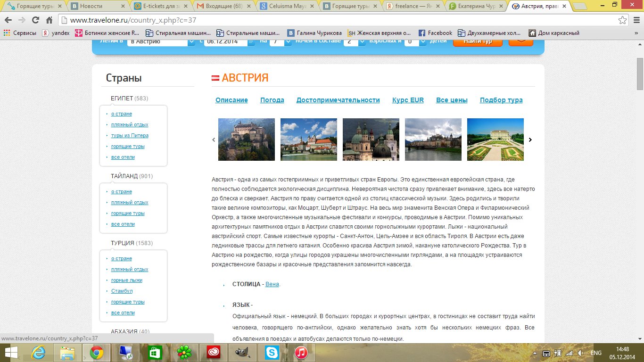Open the Сервисы apps shortcut
The height and width of the screenshot is (362, 644).
(20, 33)
